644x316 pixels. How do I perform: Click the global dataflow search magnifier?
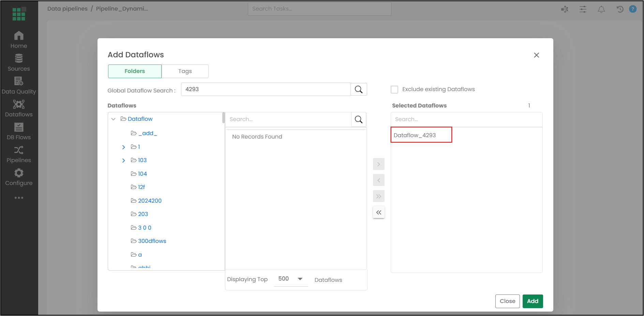359,89
